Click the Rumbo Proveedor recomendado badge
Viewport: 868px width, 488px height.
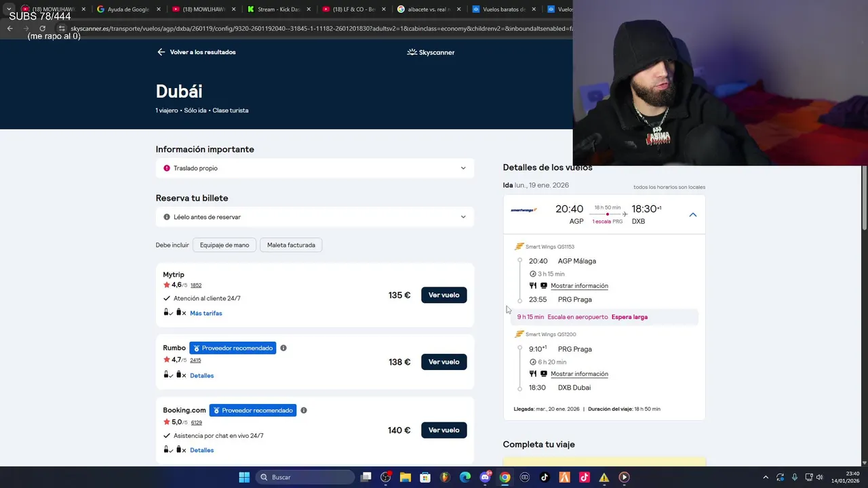[x=233, y=348]
